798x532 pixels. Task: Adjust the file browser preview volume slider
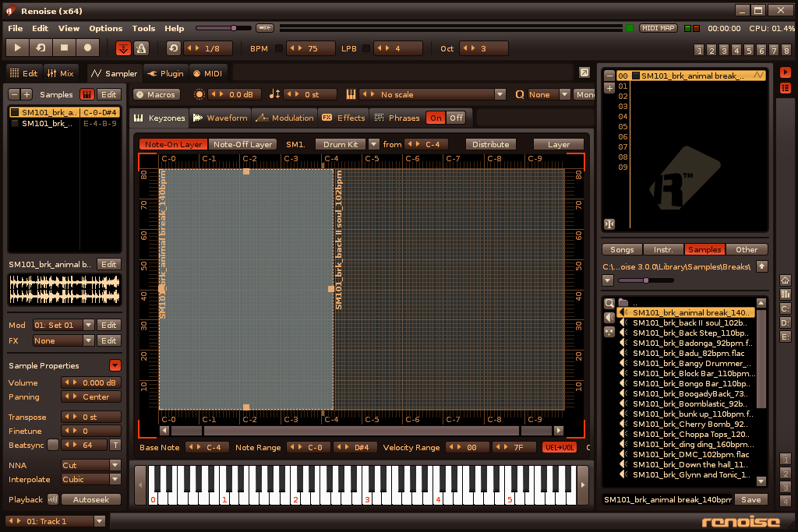[x=646, y=280]
